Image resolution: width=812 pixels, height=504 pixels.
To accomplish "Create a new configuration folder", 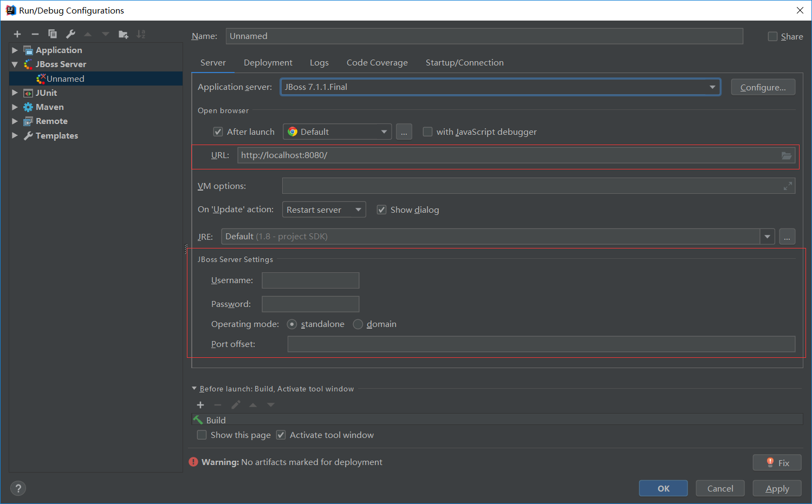I will (x=123, y=34).
